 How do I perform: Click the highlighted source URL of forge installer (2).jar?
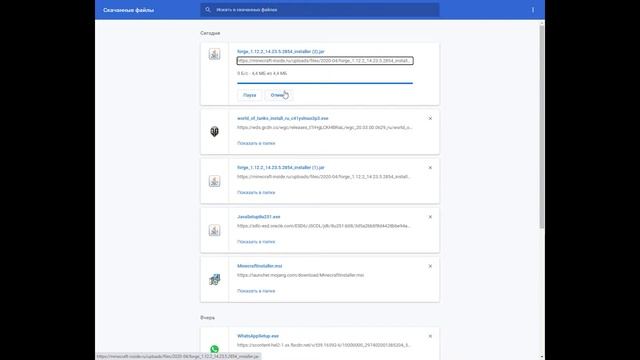325,61
